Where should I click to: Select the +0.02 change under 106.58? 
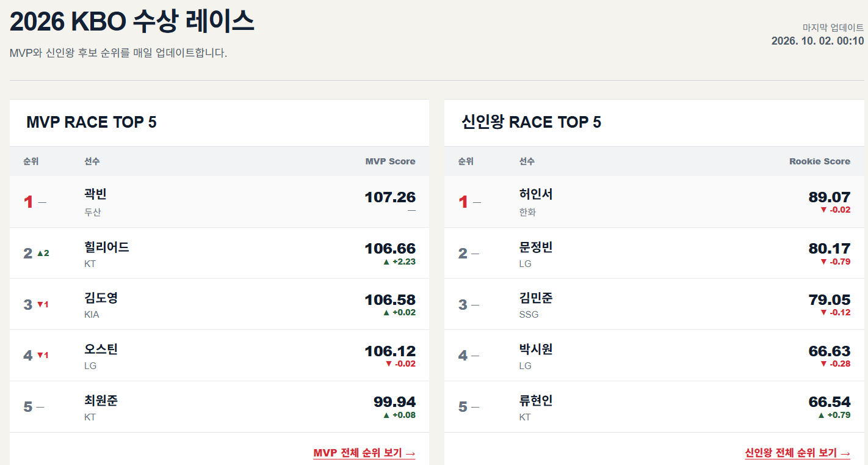click(x=399, y=313)
